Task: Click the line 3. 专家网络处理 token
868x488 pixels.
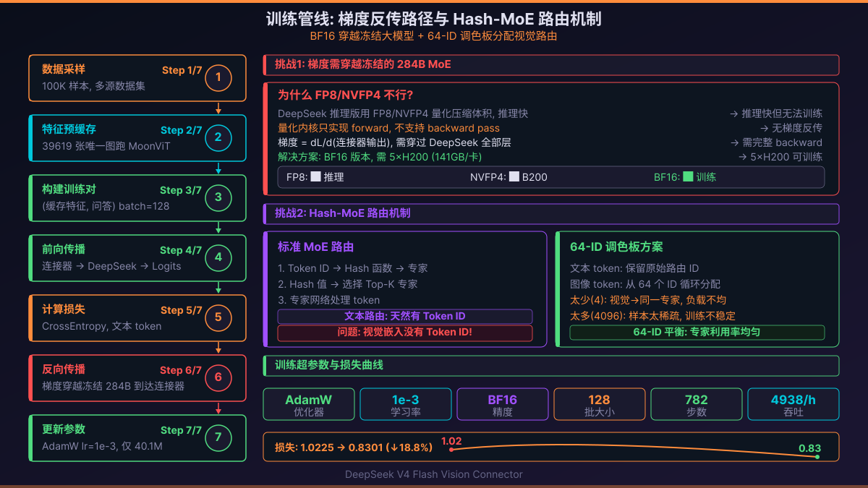Action: point(328,300)
